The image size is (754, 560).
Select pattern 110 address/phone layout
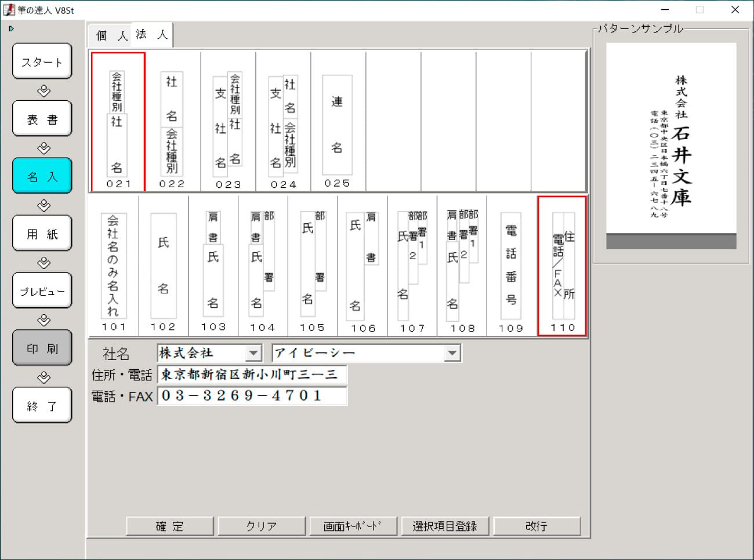(562, 266)
